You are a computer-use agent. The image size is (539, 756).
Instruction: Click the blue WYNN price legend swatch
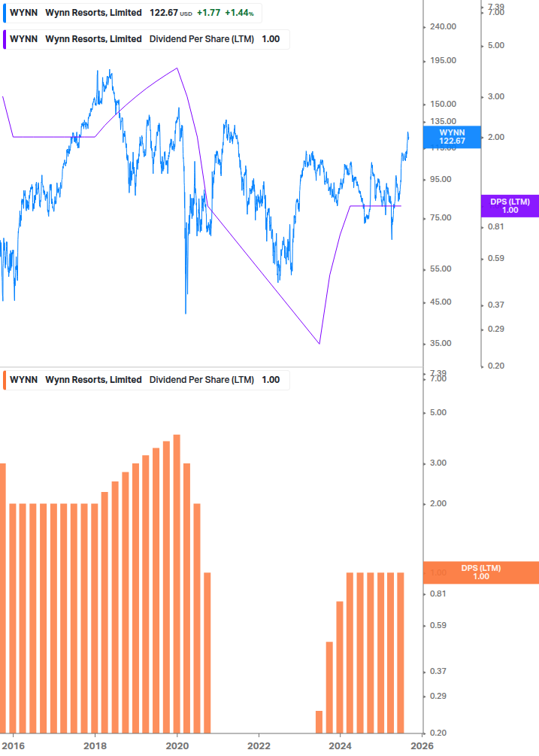coord(6,13)
